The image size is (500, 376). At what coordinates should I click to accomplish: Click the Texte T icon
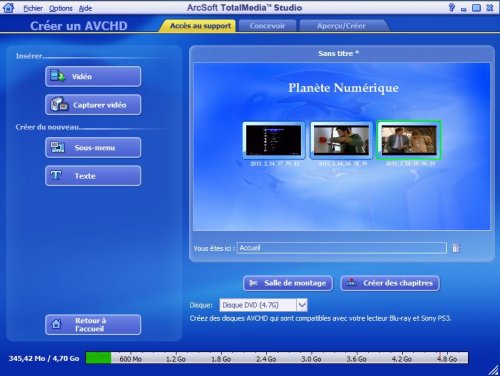pos(56,175)
